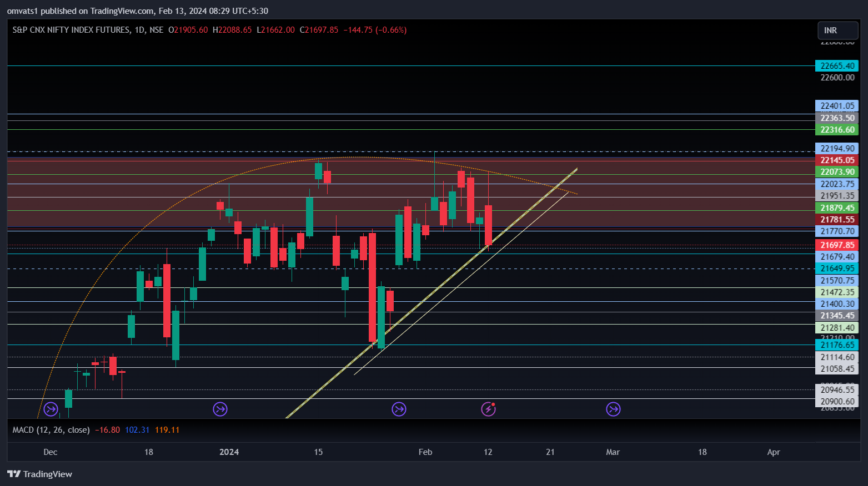This screenshot has height=486, width=868.
Task: Select the 21951.35 price label
Action: click(x=836, y=196)
